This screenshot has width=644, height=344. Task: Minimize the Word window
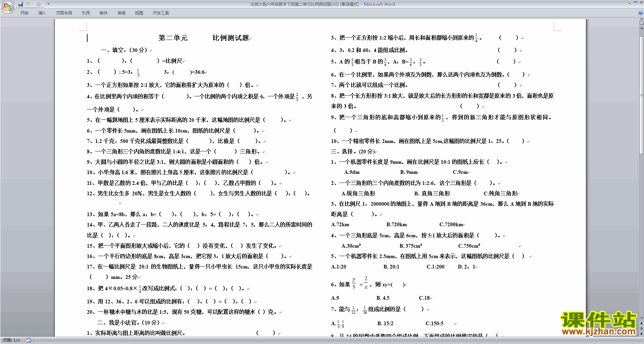pyautogui.click(x=629, y=3)
